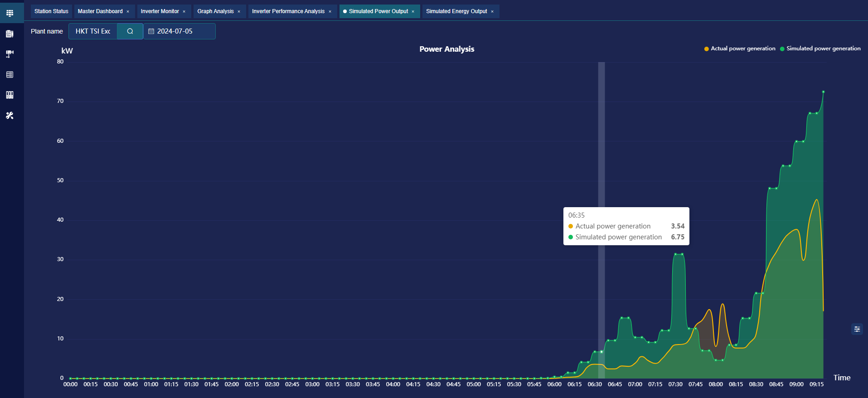Toggle Simulated power generation legend series
The width and height of the screenshot is (868, 398).
(x=820, y=49)
